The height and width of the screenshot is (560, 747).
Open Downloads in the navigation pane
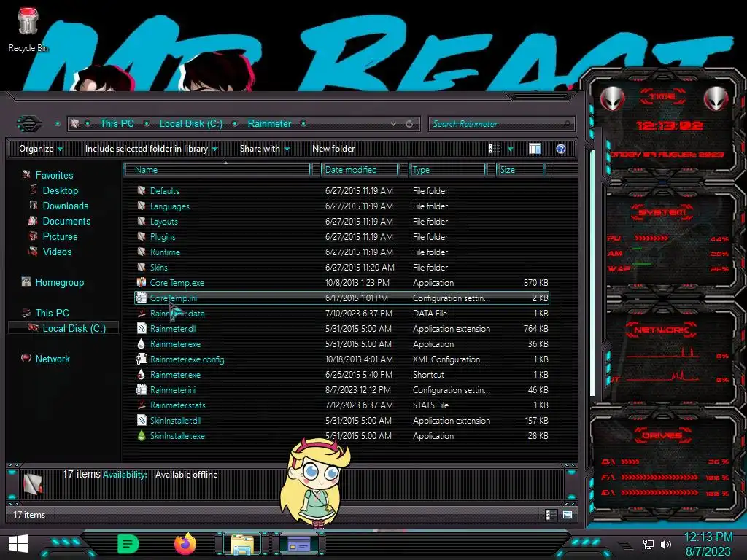66,206
